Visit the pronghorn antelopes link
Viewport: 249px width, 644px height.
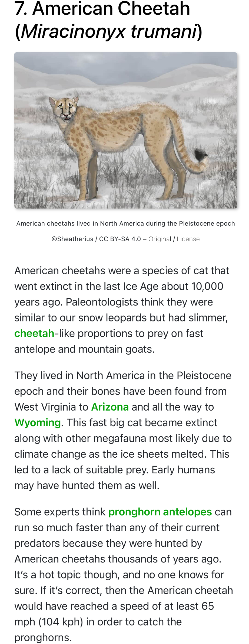click(x=160, y=512)
